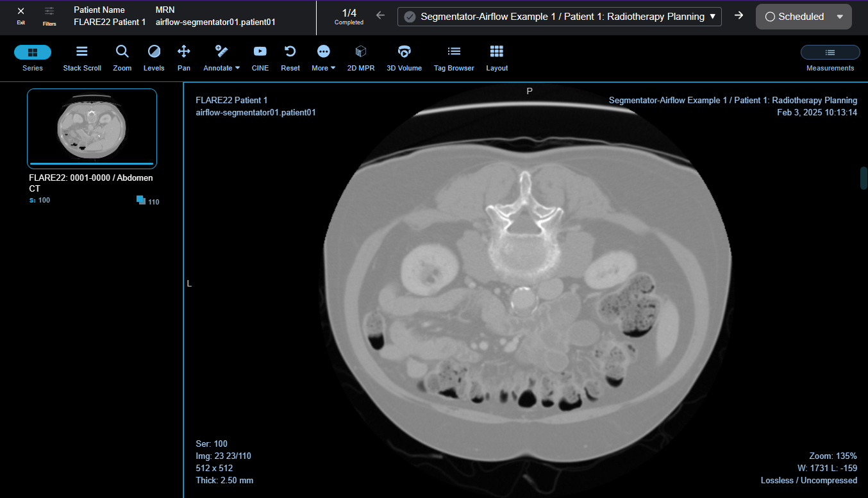868x498 pixels.
Task: Expand the More tools menu
Action: [324, 58]
